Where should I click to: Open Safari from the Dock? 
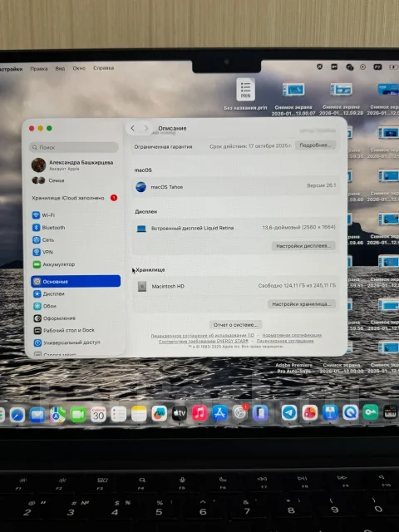17,415
